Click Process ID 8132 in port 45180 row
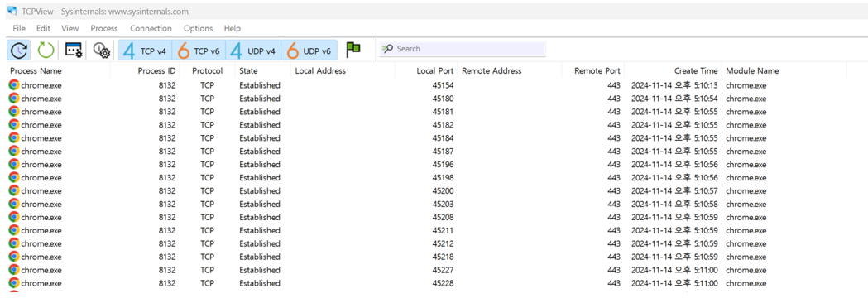Screen dimensions: 868x308 [x=166, y=99]
